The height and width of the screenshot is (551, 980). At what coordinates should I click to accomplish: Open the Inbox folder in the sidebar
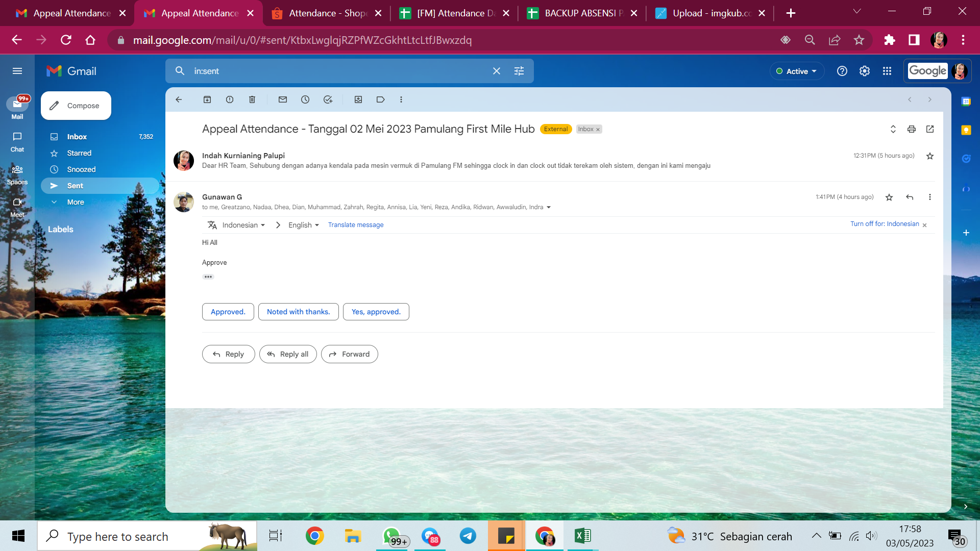coord(77,137)
